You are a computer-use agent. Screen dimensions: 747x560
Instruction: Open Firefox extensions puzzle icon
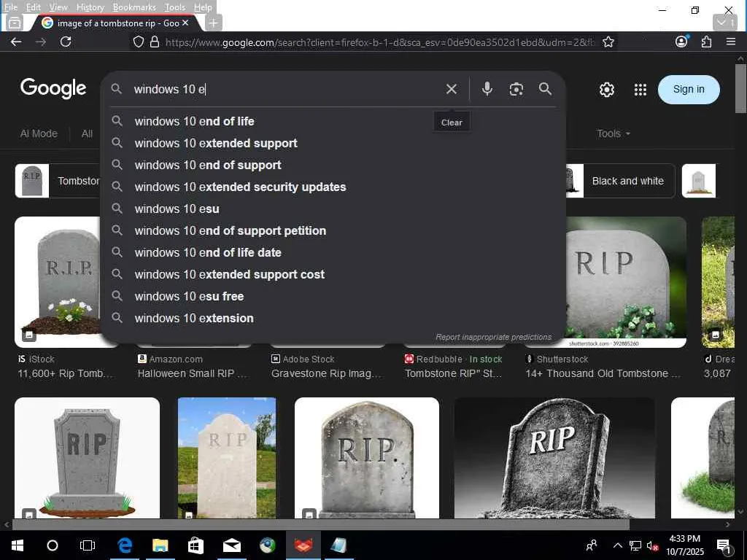pos(706,42)
